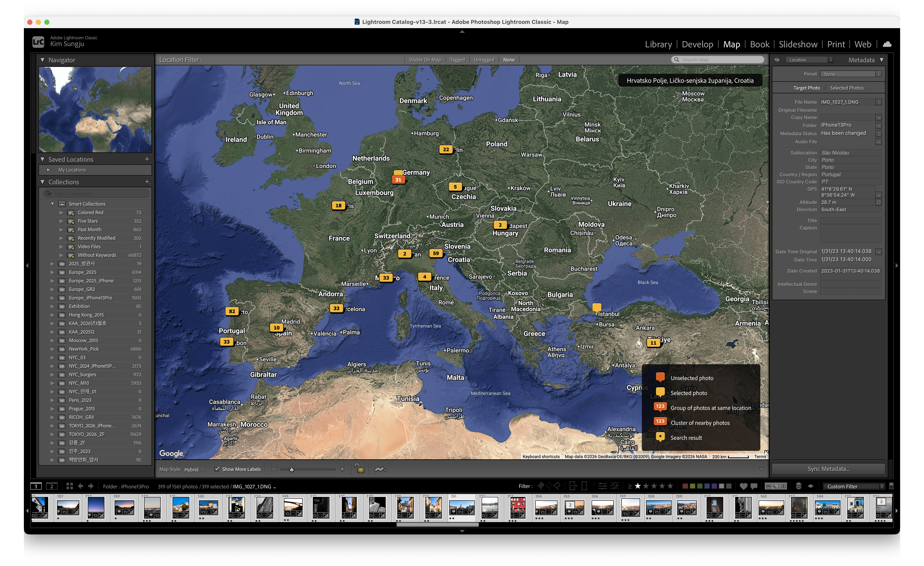Show the grid view from filmstrip bar
Viewport: 924px width, 566px height.
pos(69,486)
